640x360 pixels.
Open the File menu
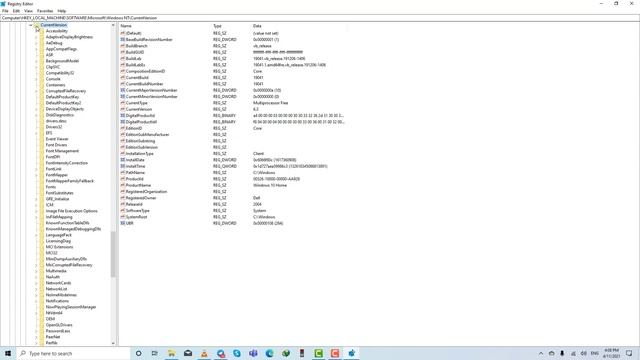[x=5, y=11]
